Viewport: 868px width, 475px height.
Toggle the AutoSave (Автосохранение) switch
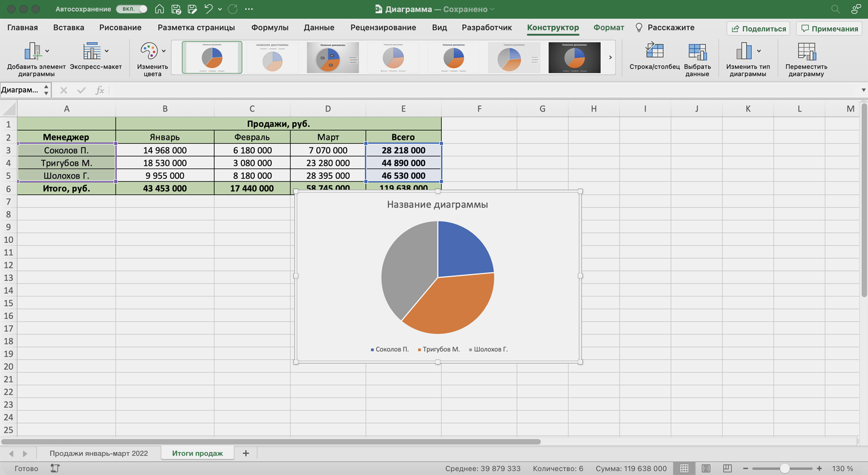pos(131,9)
